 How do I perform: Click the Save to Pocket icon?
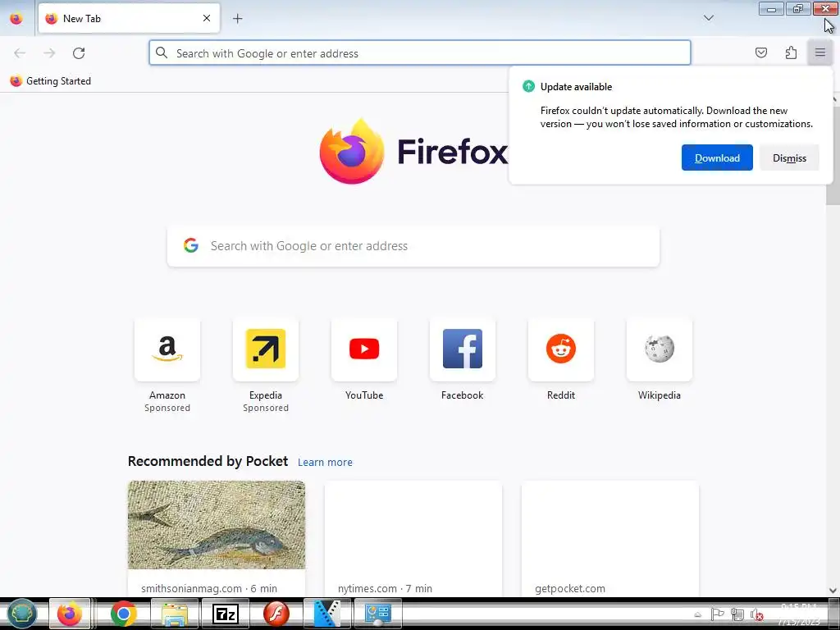tap(761, 52)
